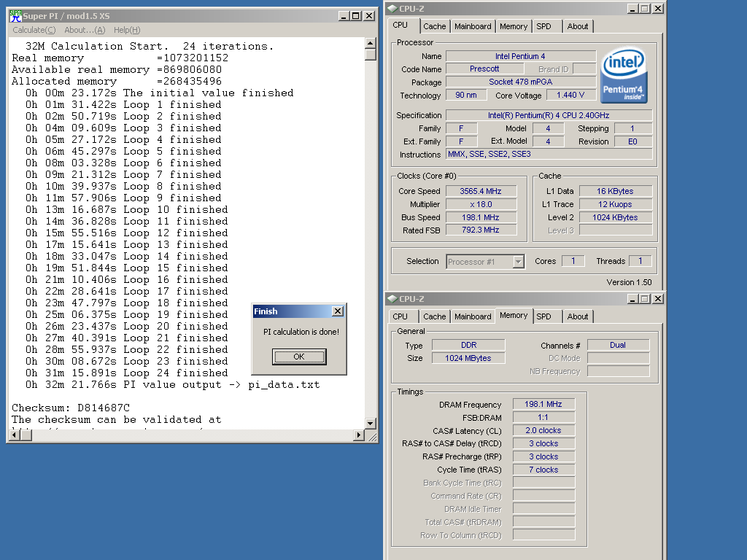Click Super PI vertical scroll up arrow

[x=370, y=43]
